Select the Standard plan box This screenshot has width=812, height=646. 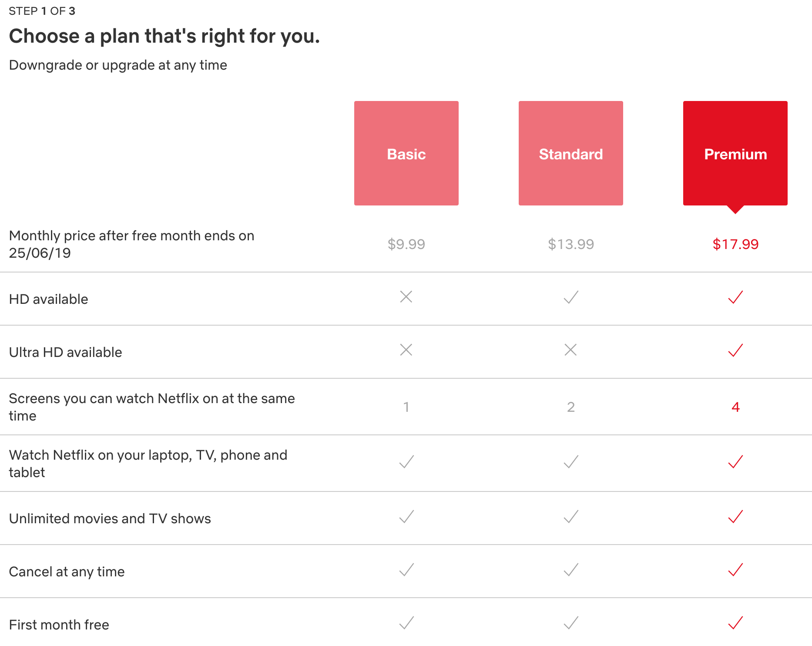coord(570,153)
